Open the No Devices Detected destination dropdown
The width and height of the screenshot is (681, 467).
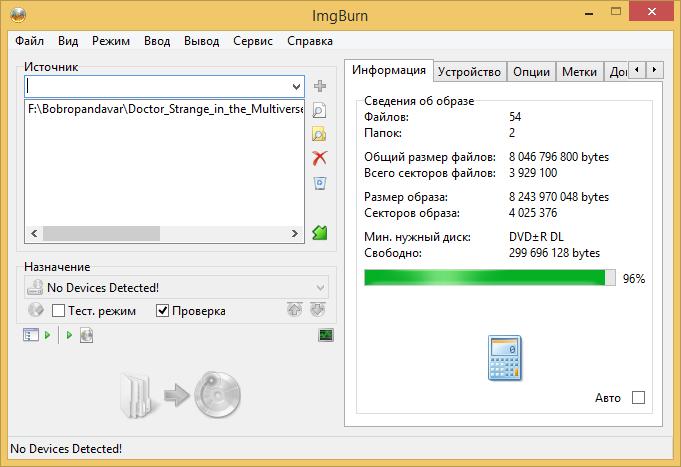pyautogui.click(x=320, y=288)
